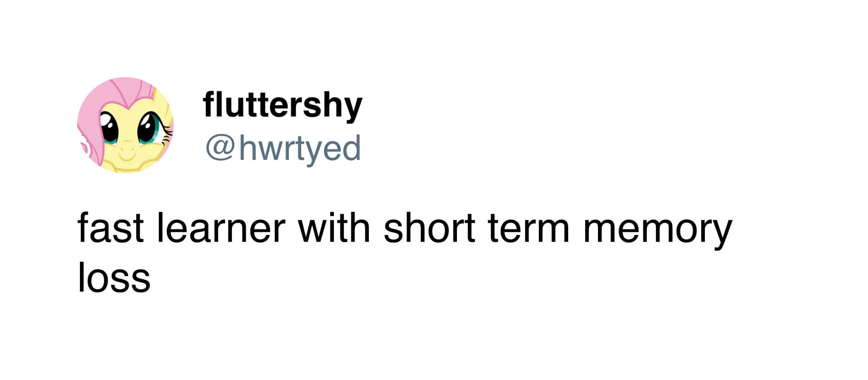Viewport: 868px width, 380px height.
Task: Click the pony's nose in the avatar
Action: click(128, 146)
